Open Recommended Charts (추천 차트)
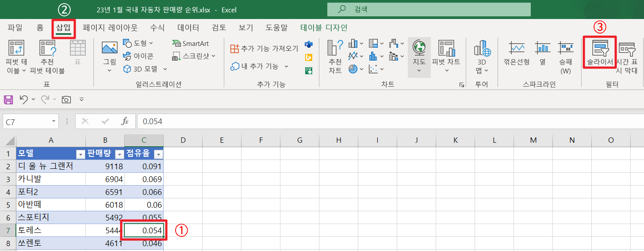Viewport: 644px width, 251px height. point(335,57)
